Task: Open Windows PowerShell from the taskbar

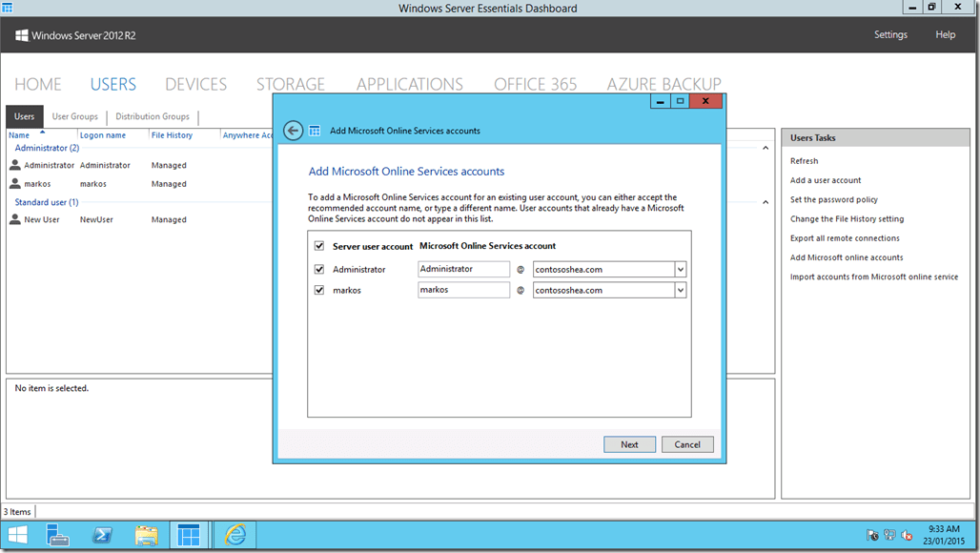Action: pos(101,534)
